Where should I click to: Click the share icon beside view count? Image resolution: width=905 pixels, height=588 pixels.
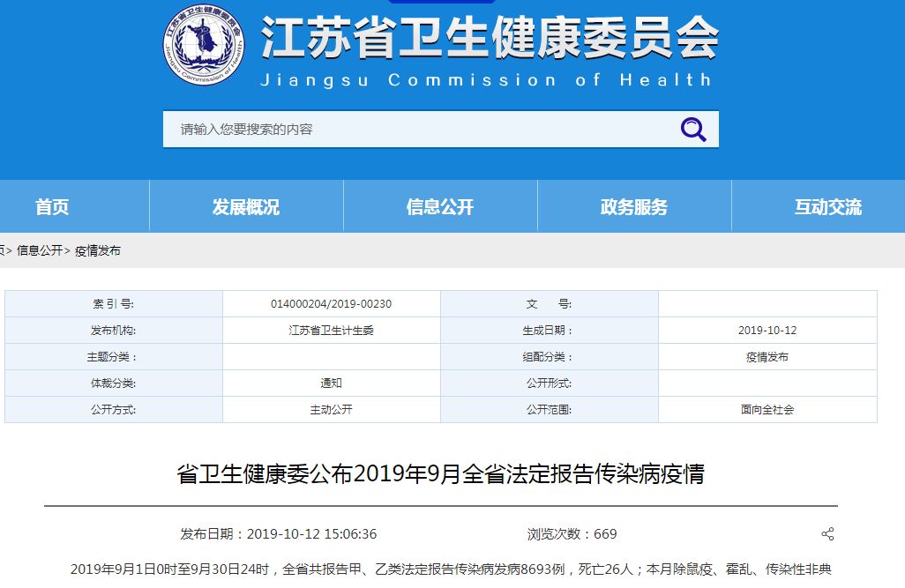tap(827, 533)
